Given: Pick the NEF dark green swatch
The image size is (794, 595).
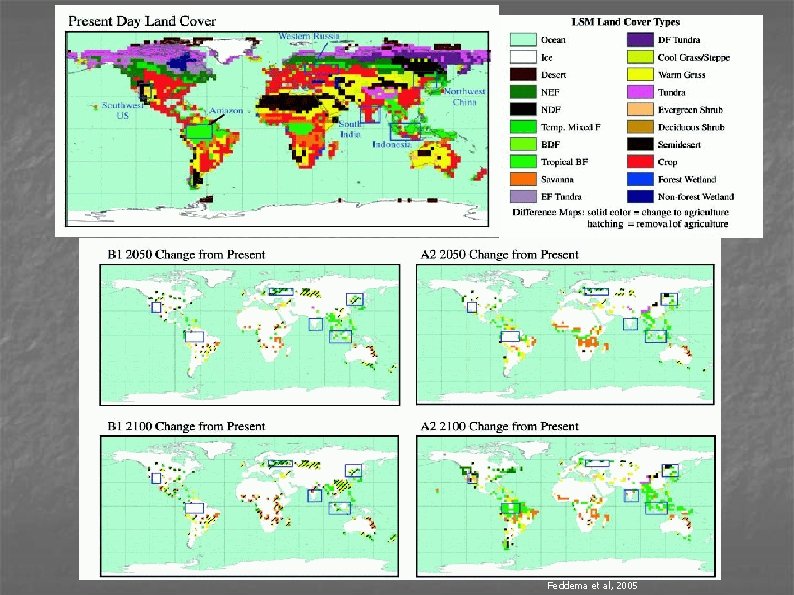Looking at the screenshot, I should click(x=523, y=92).
